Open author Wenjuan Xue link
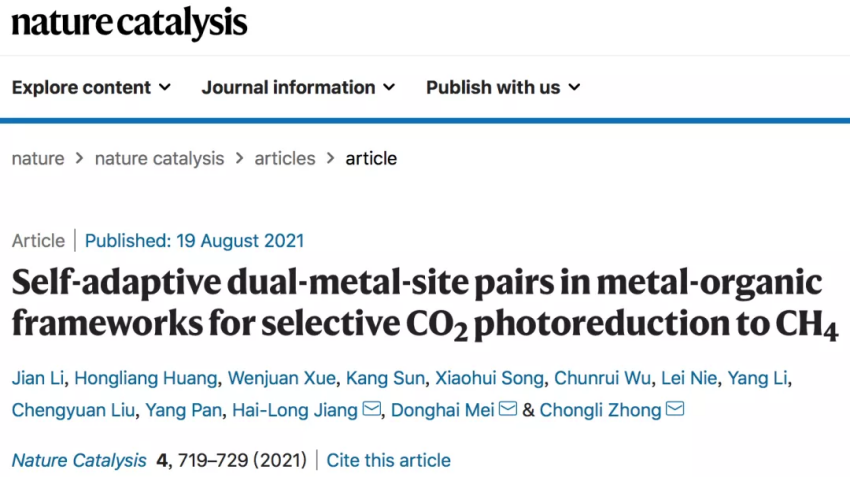This screenshot has width=851, height=478. pyautogui.click(x=281, y=378)
